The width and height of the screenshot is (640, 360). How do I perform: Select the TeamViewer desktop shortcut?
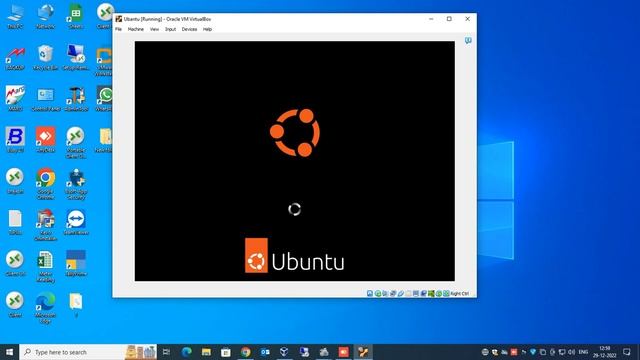coord(76,222)
